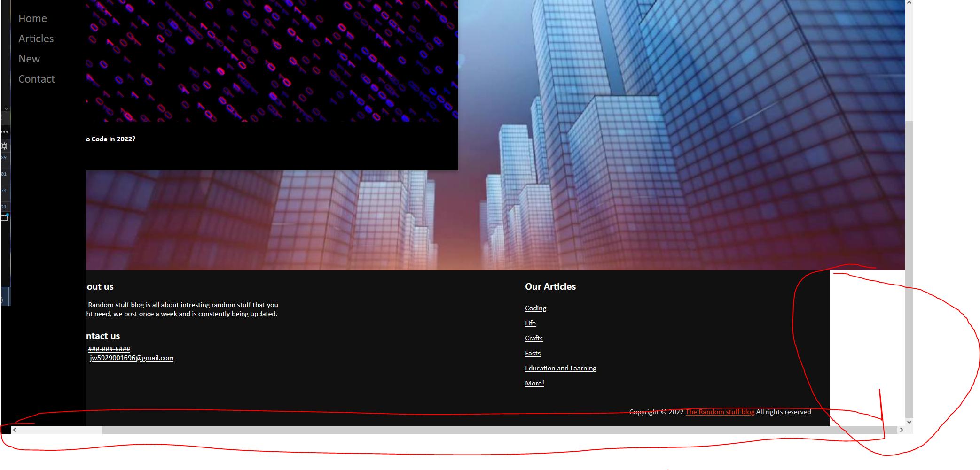Click the horizontal scrollbar thumb
Viewport: 980px width, 470px height.
click(499, 430)
